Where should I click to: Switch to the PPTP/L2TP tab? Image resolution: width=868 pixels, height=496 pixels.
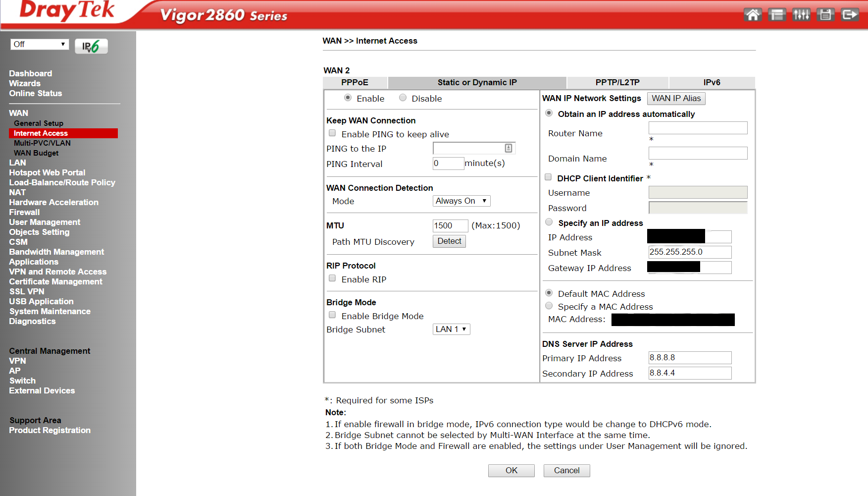(617, 82)
